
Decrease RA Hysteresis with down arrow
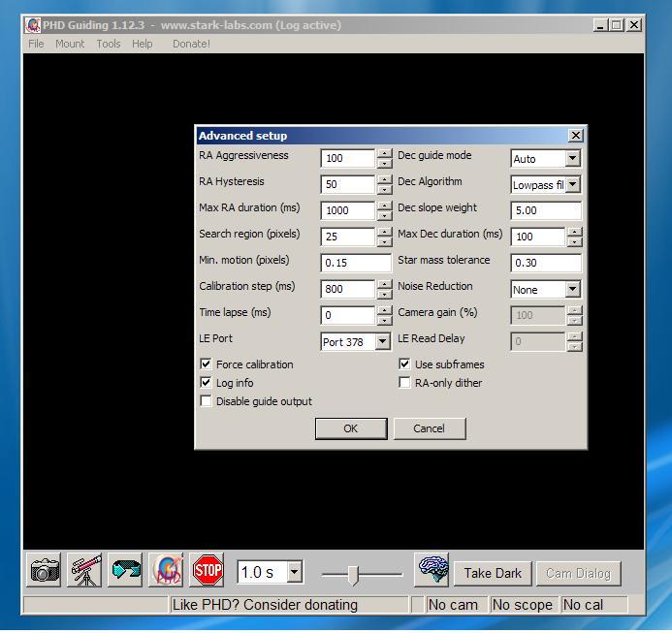(384, 189)
